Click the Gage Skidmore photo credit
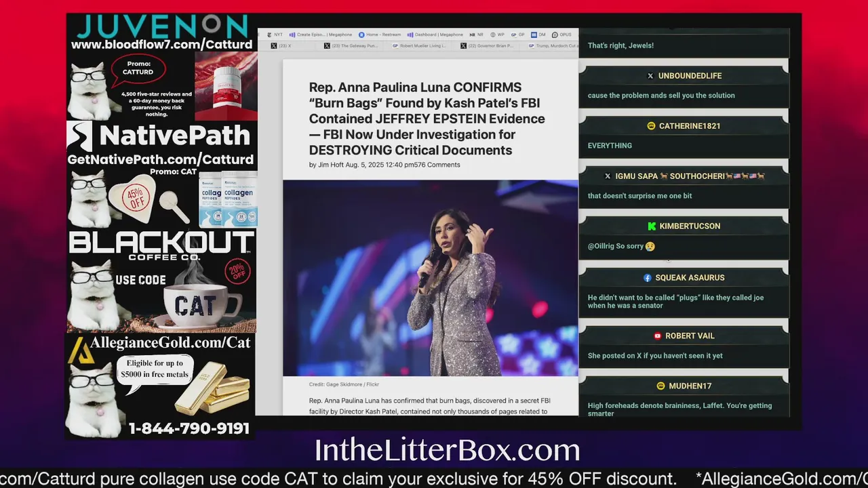868x488 pixels. [x=344, y=385]
